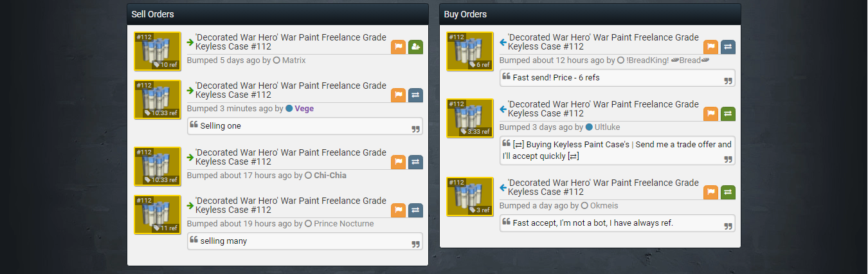This screenshot has width=868, height=274.
Task: Click the trade offer icon on !BreadKing!'s buy order
Action: pyautogui.click(x=728, y=47)
